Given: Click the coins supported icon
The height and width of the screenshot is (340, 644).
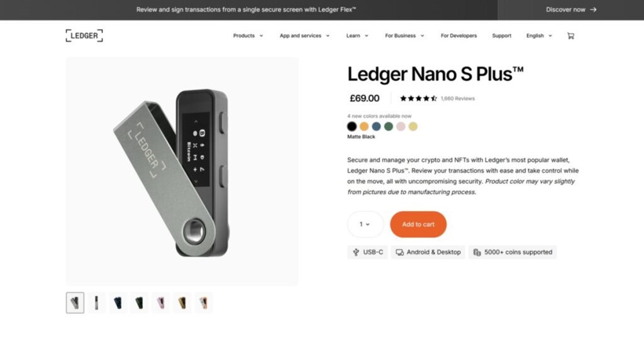Looking at the screenshot, I should pyautogui.click(x=477, y=252).
